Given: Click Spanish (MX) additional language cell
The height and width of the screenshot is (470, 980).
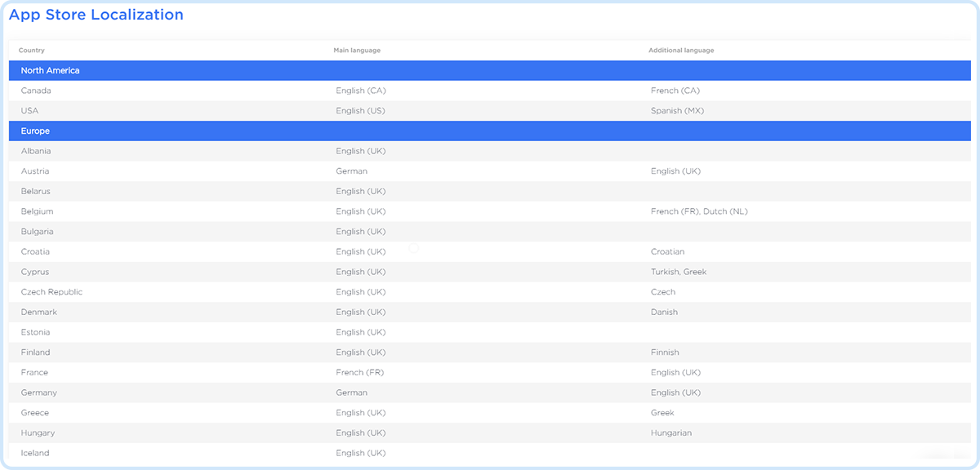Looking at the screenshot, I should (677, 111).
